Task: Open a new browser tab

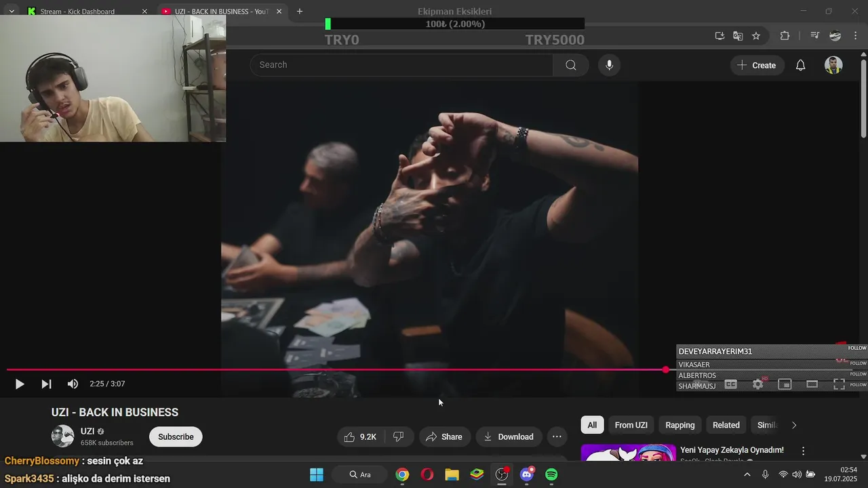Action: [x=300, y=12]
